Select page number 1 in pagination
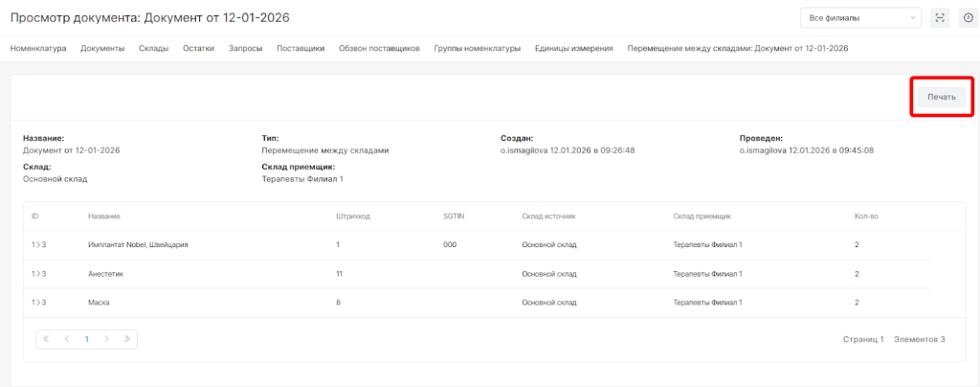980x387 pixels. [86, 339]
